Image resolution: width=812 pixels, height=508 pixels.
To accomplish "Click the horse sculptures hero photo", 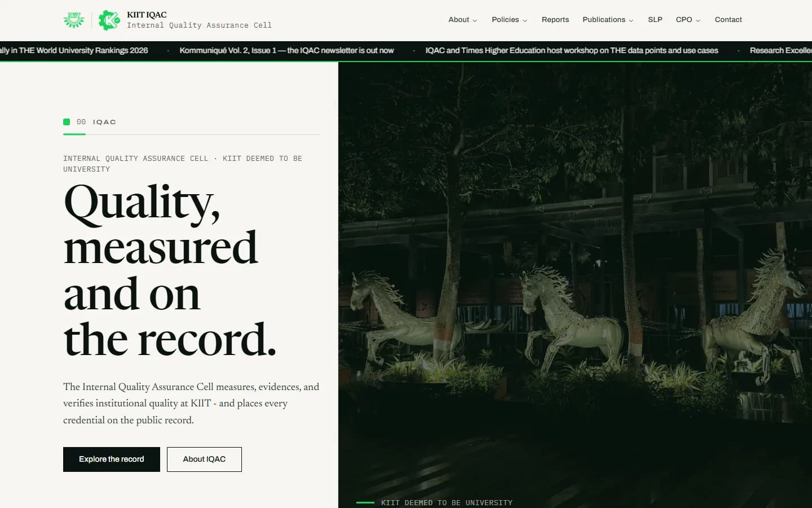I will coord(575,285).
